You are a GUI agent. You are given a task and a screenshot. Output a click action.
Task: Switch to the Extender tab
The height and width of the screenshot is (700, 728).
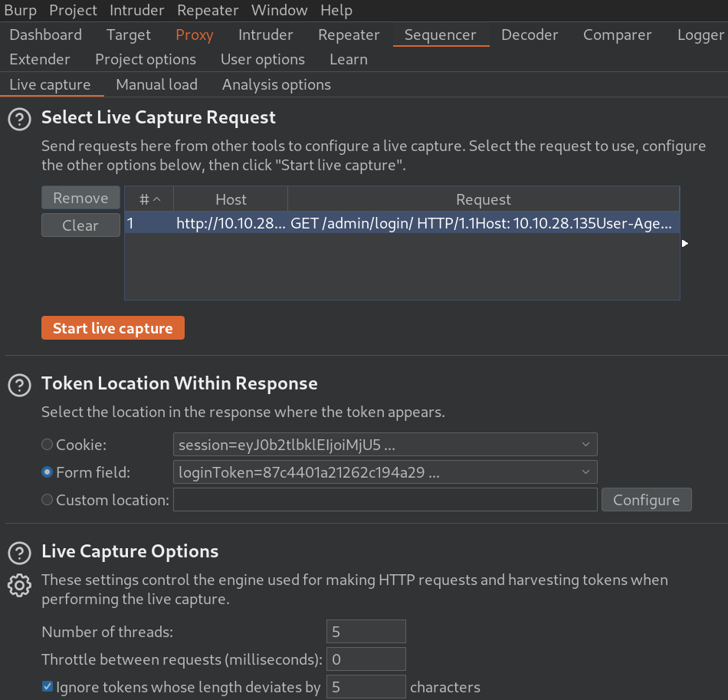[x=40, y=60]
